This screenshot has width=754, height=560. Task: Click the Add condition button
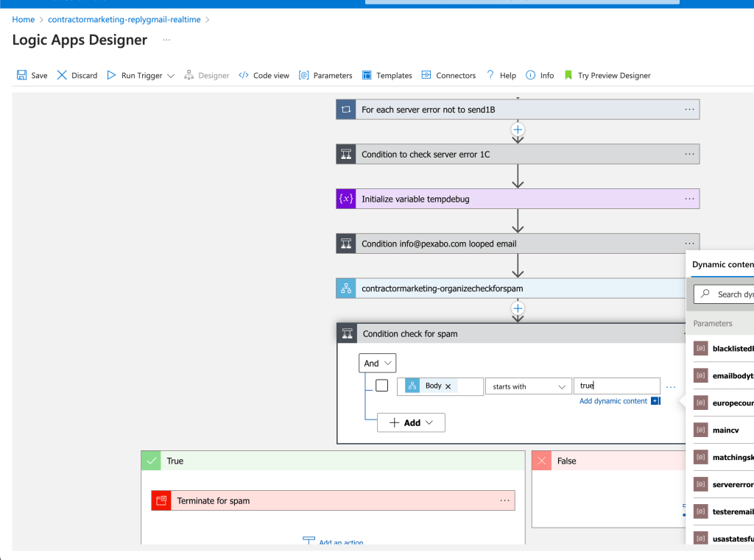pos(411,422)
